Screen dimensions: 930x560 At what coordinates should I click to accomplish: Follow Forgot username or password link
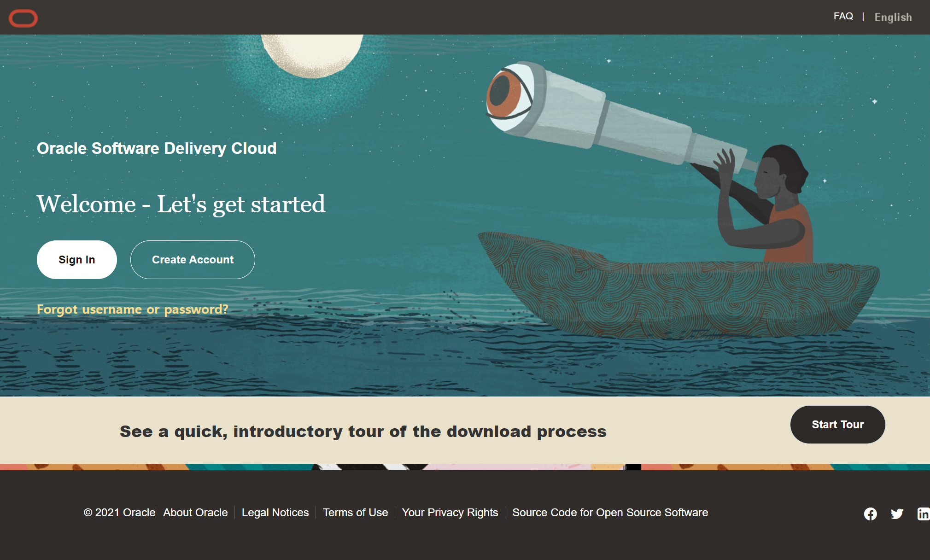point(133,309)
